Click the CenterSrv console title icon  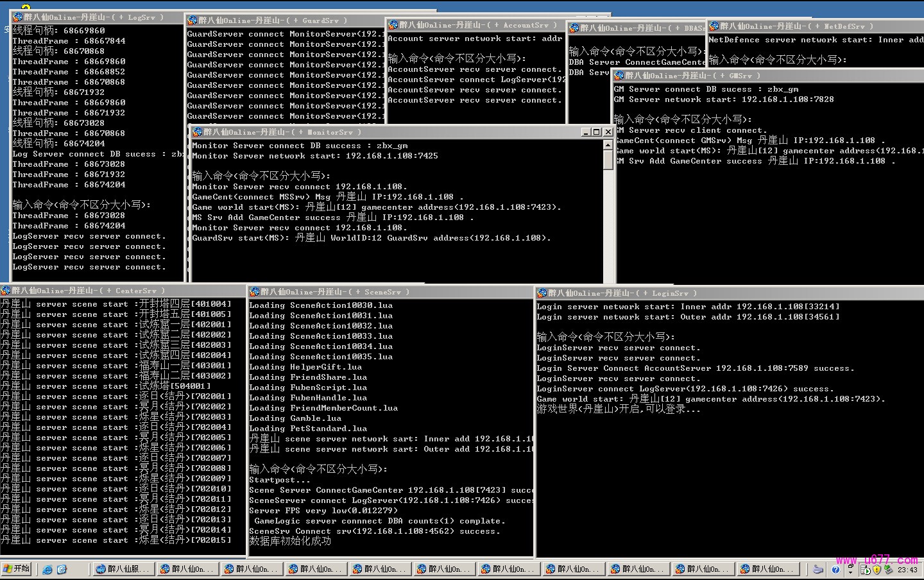point(6,291)
